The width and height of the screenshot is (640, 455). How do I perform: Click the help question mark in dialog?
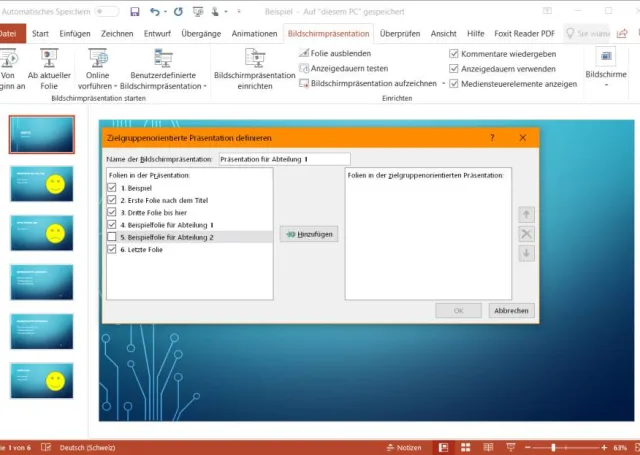tap(492, 138)
